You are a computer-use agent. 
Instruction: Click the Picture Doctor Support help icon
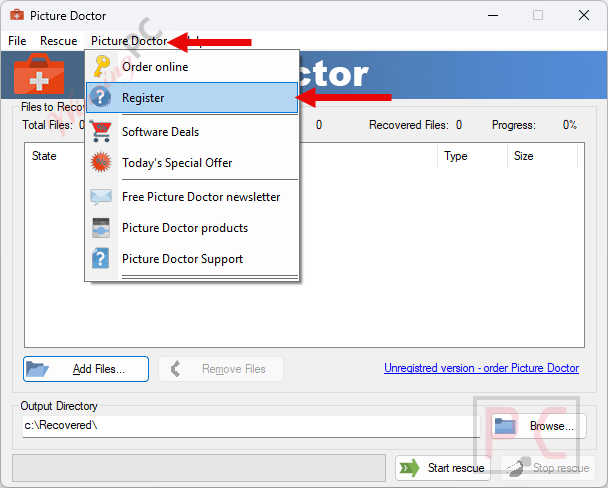coord(100,258)
